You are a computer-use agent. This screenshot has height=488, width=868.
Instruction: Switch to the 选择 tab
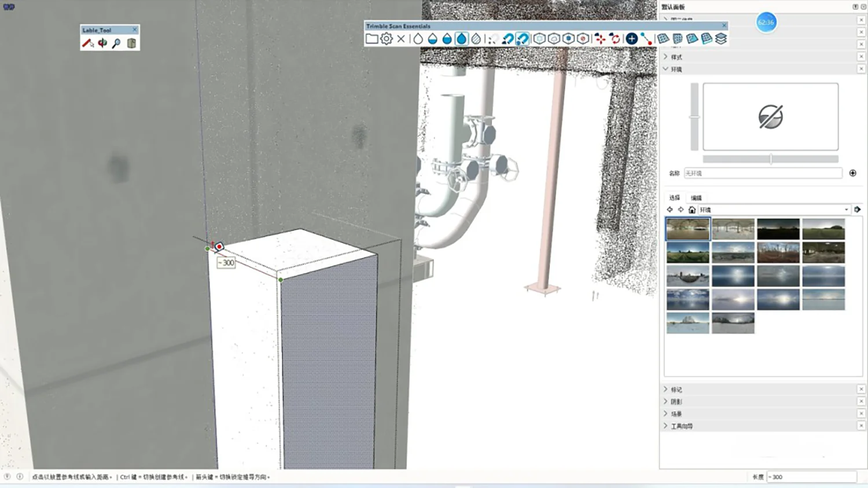coord(675,198)
